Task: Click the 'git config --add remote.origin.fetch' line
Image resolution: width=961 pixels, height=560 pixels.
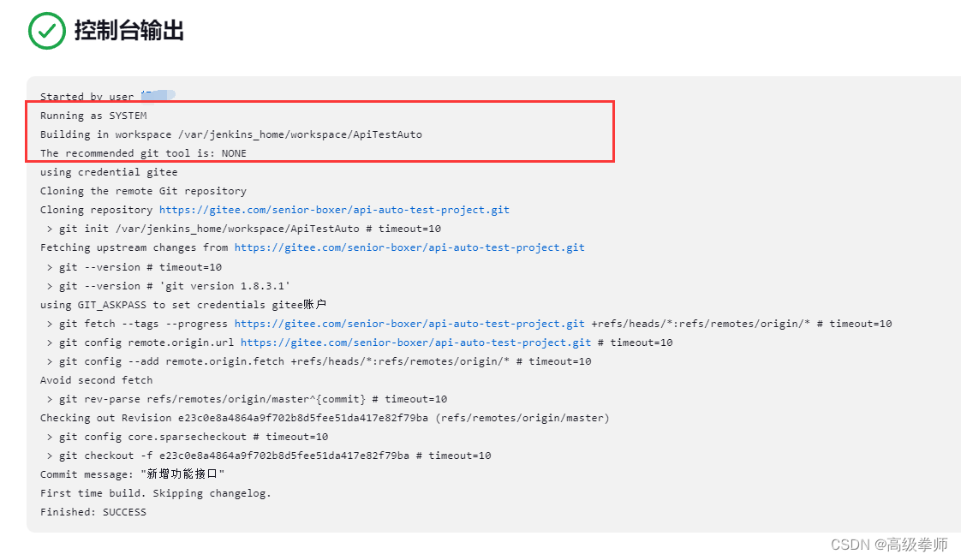Action: click(319, 361)
